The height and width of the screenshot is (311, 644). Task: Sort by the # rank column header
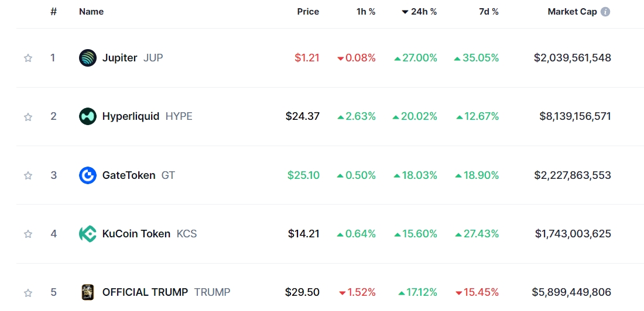pos(53,12)
